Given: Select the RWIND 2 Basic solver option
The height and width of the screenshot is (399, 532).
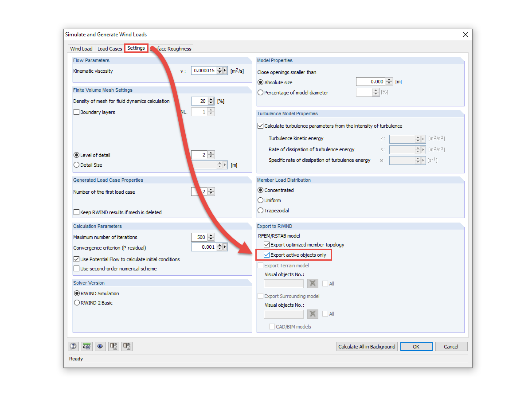Looking at the screenshot, I should click(x=77, y=303).
